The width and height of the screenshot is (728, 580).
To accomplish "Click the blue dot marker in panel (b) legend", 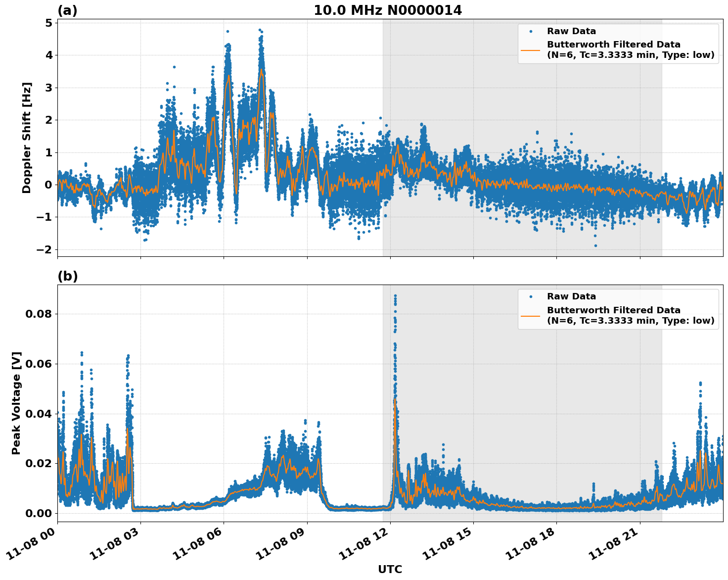I will [531, 296].
